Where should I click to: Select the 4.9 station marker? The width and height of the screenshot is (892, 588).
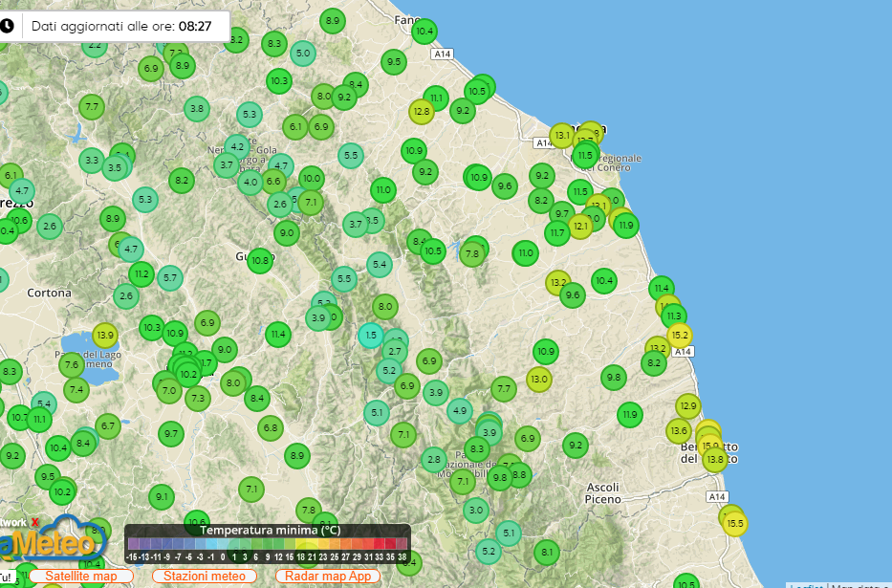[460, 411]
